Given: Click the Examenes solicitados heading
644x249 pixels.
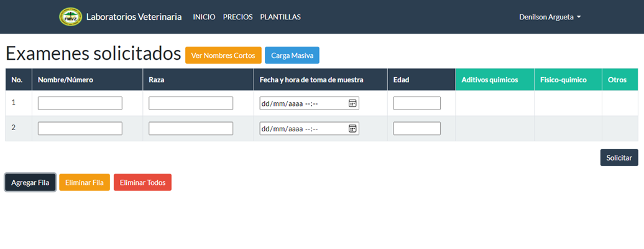Looking at the screenshot, I should point(93,54).
